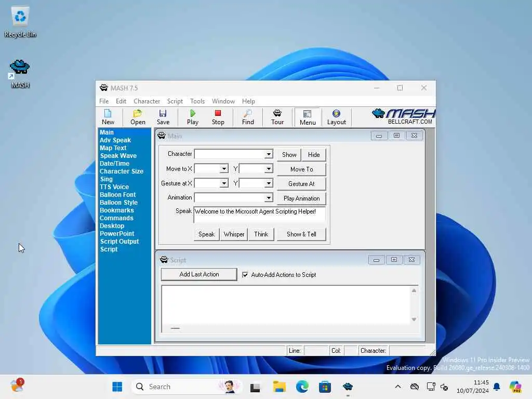532x399 pixels.
Task: Open the Help menu
Action: [x=248, y=101]
